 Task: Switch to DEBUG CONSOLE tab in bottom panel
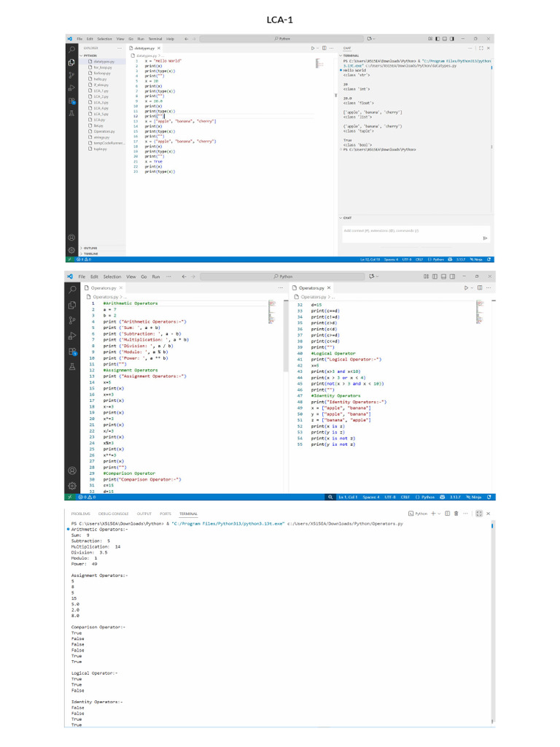point(113,514)
